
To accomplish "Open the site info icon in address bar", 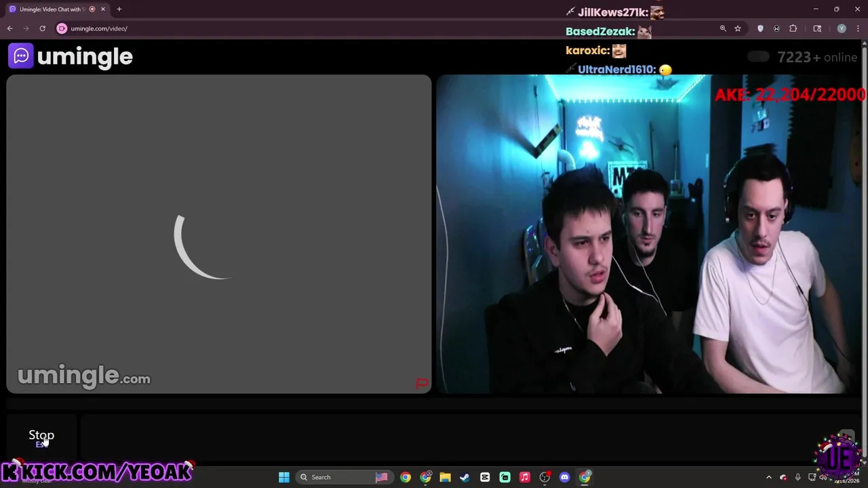I will click(x=62, y=28).
